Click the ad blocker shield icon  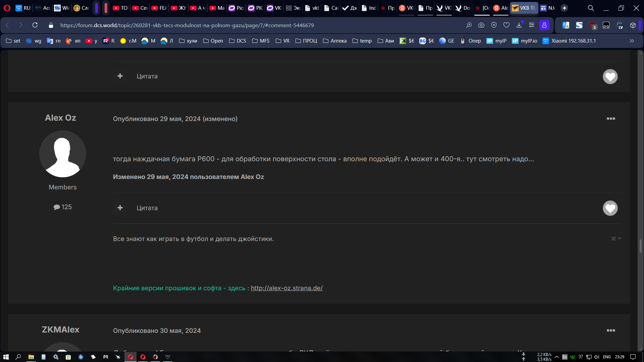(x=494, y=25)
